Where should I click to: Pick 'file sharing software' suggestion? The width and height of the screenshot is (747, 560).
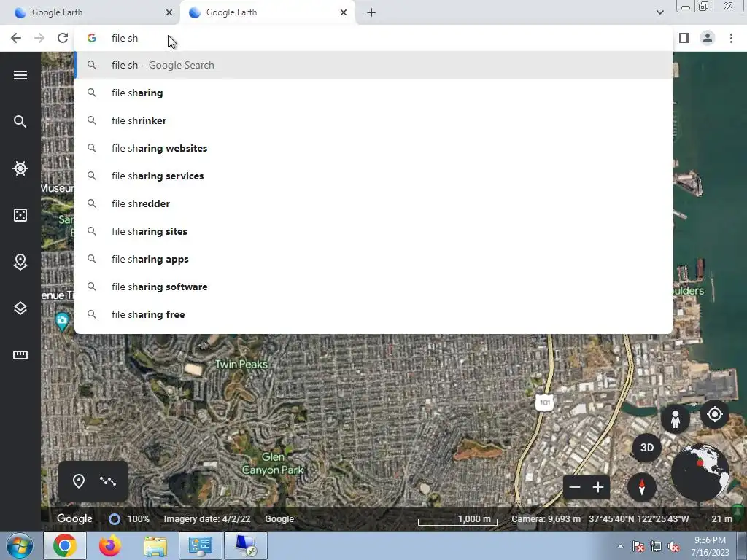(373, 287)
